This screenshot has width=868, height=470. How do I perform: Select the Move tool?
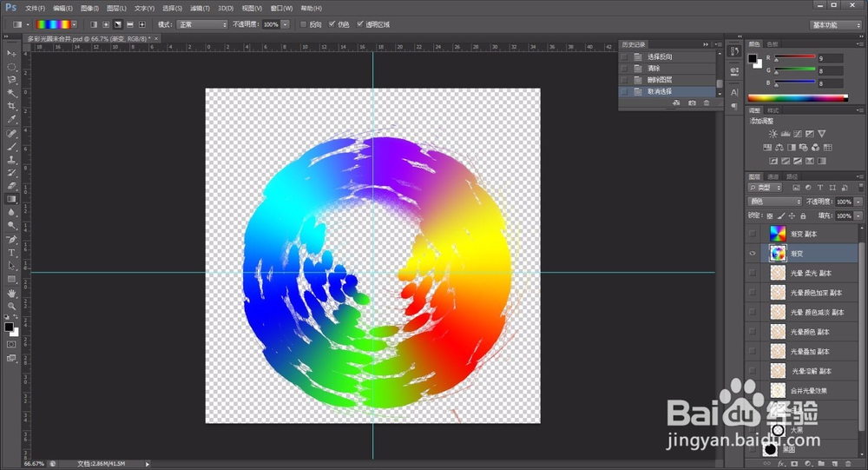coord(11,53)
